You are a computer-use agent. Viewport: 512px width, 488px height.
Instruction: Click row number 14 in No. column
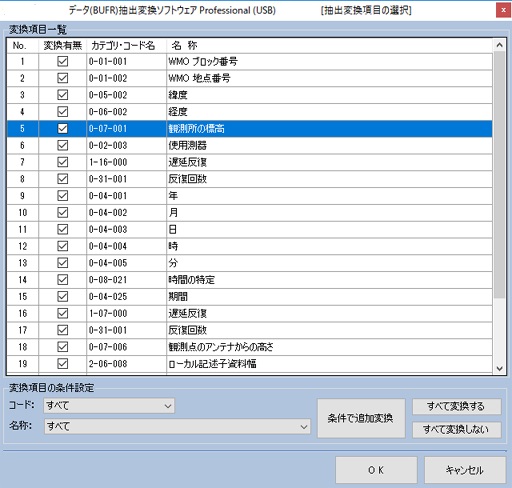[22, 280]
